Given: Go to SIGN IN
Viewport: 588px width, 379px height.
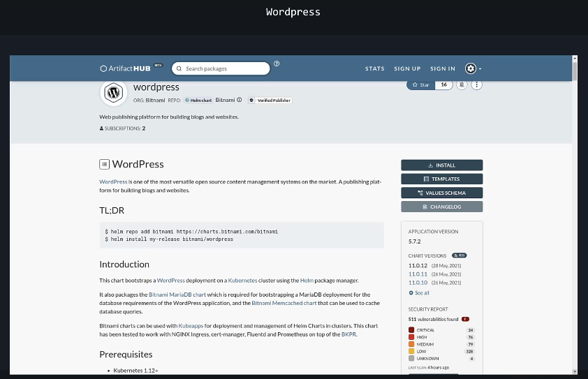Looking at the screenshot, I should (443, 68).
